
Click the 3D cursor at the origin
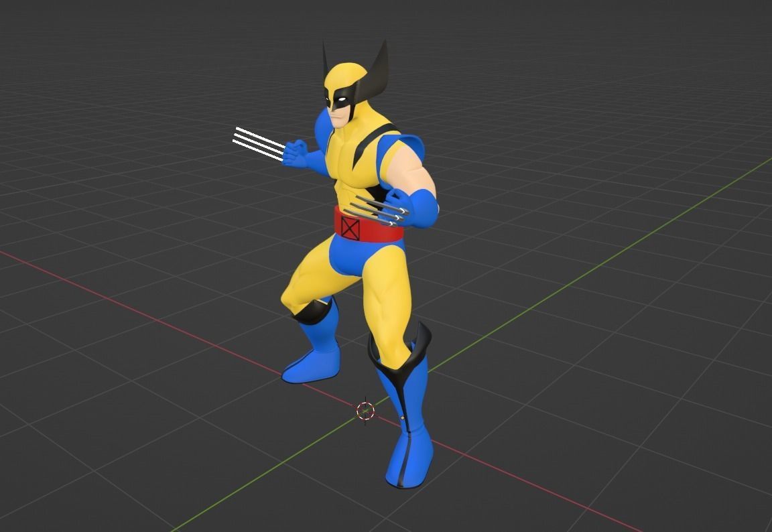click(x=365, y=411)
